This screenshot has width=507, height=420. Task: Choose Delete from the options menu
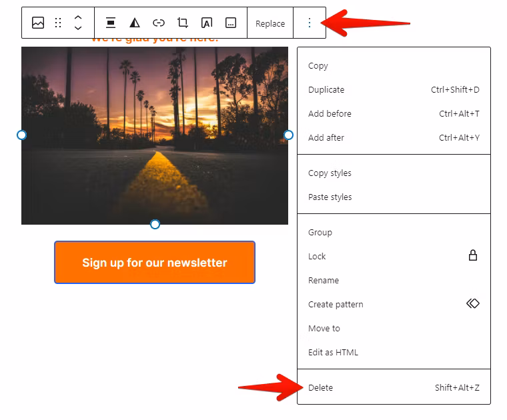pos(394,387)
